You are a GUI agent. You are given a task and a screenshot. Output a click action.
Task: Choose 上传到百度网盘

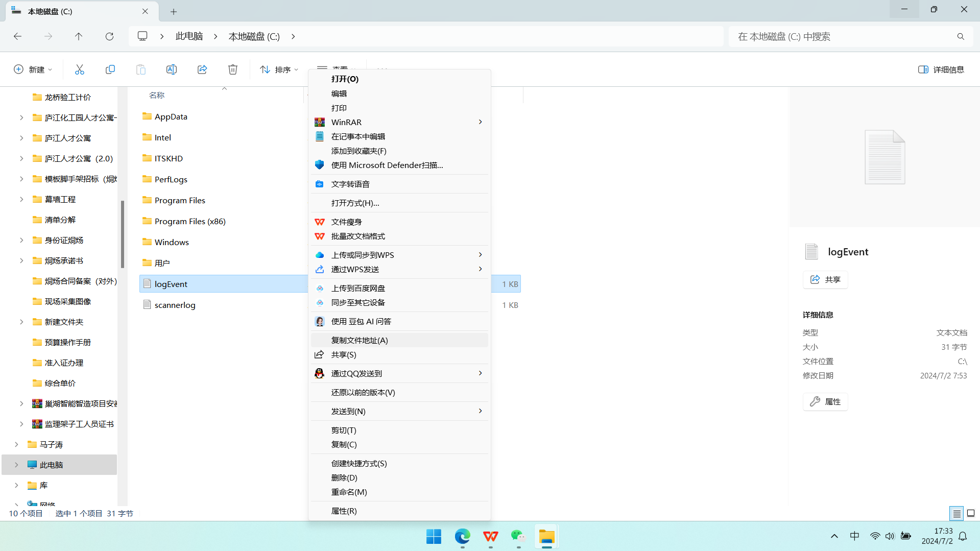coord(399,288)
